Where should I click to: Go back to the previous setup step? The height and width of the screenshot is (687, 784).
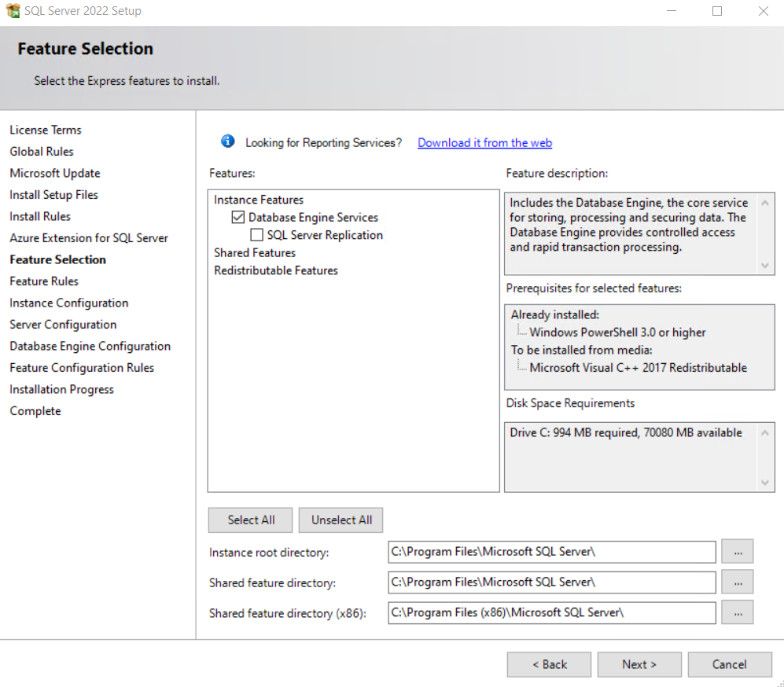click(549, 664)
